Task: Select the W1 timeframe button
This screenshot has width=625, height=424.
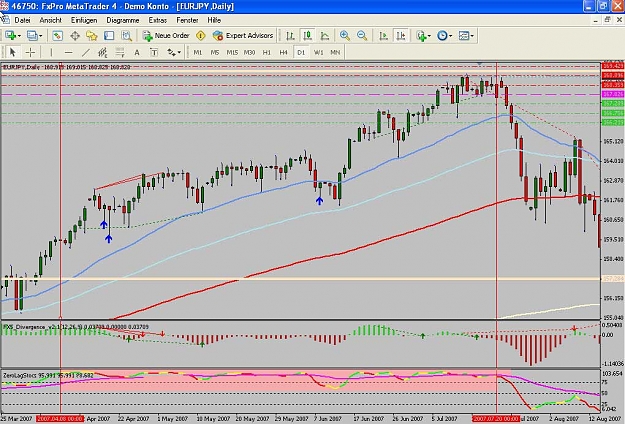Action: (x=318, y=52)
